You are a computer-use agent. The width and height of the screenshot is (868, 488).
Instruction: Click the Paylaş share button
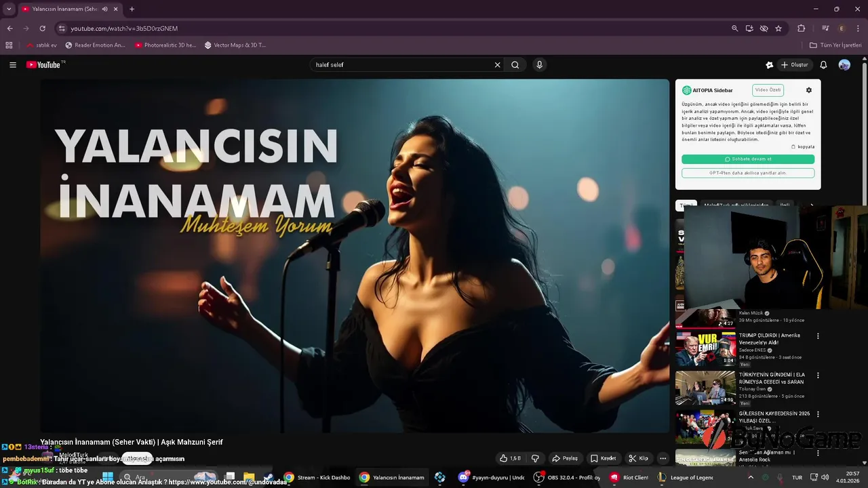point(565,458)
